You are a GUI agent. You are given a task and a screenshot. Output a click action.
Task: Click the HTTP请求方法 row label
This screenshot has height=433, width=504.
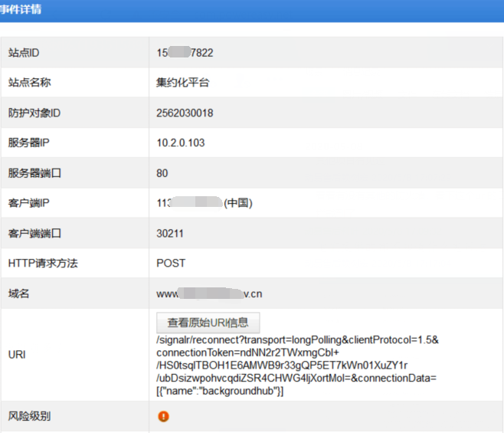43,263
